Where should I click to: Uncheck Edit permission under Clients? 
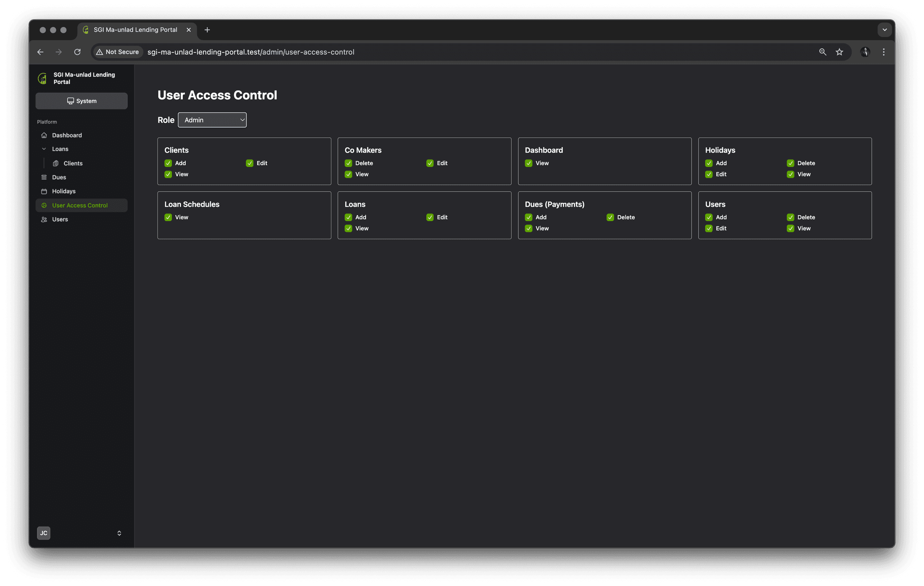(x=249, y=163)
